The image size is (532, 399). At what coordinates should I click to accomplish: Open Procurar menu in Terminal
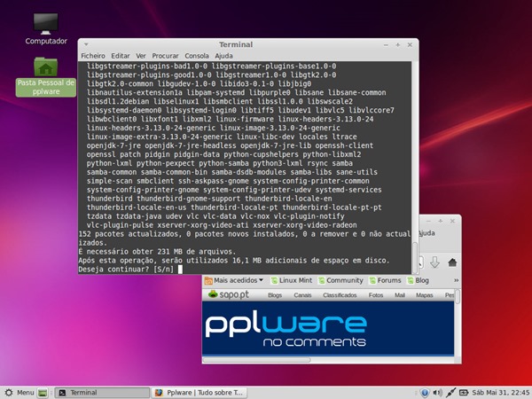(165, 56)
